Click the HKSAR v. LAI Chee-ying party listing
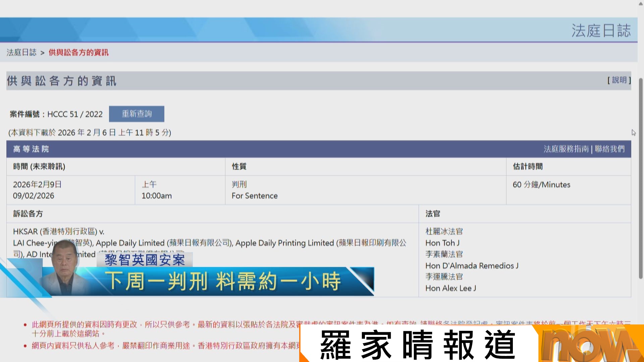Image resolution: width=644 pixels, height=362 pixels. coord(59,231)
